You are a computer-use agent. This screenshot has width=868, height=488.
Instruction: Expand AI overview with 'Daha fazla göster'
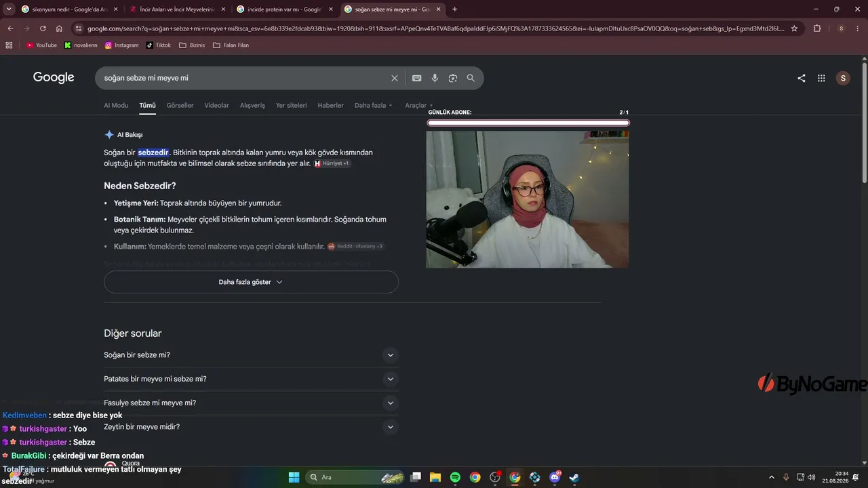pyautogui.click(x=251, y=282)
